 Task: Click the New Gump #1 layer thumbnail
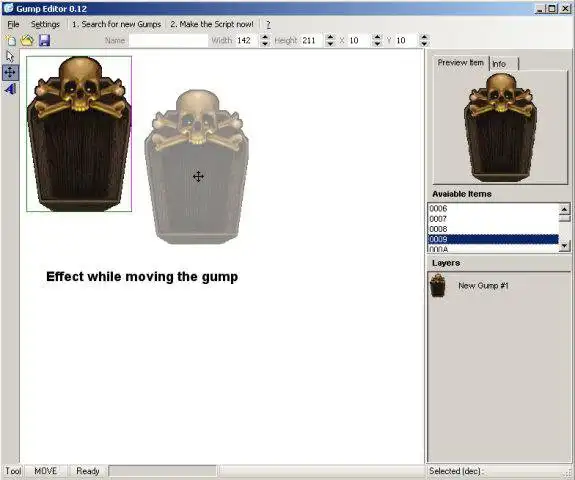(x=438, y=285)
